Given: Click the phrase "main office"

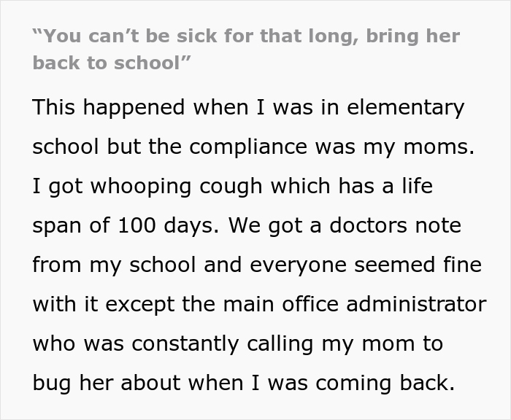Looking at the screenshot, I should coord(260,304).
